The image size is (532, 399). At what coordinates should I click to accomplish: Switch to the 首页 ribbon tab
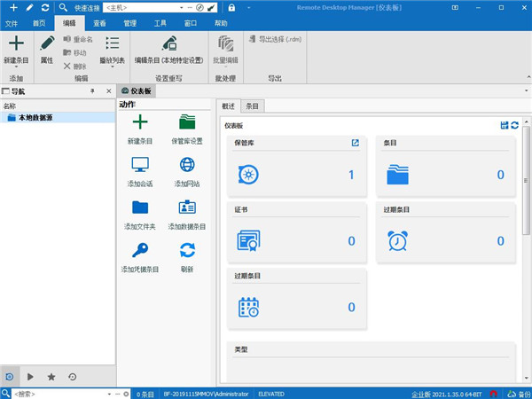point(39,23)
